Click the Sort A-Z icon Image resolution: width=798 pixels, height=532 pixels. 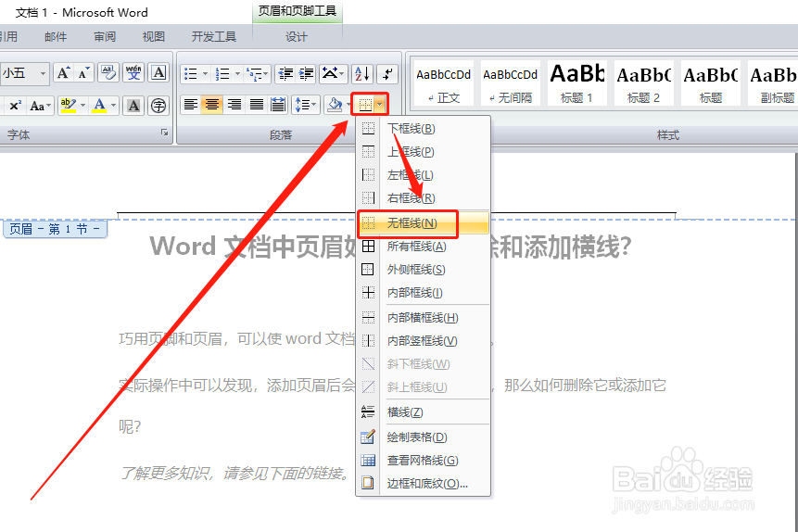coord(363,74)
